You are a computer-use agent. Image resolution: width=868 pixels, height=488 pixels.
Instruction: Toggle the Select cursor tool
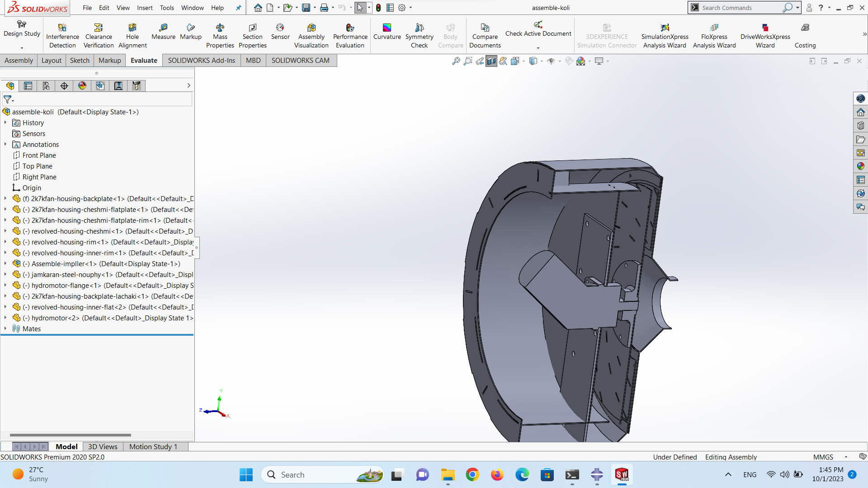point(360,8)
